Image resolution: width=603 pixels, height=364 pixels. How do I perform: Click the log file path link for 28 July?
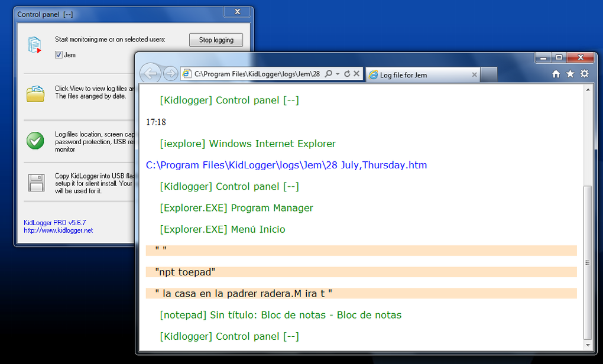286,165
